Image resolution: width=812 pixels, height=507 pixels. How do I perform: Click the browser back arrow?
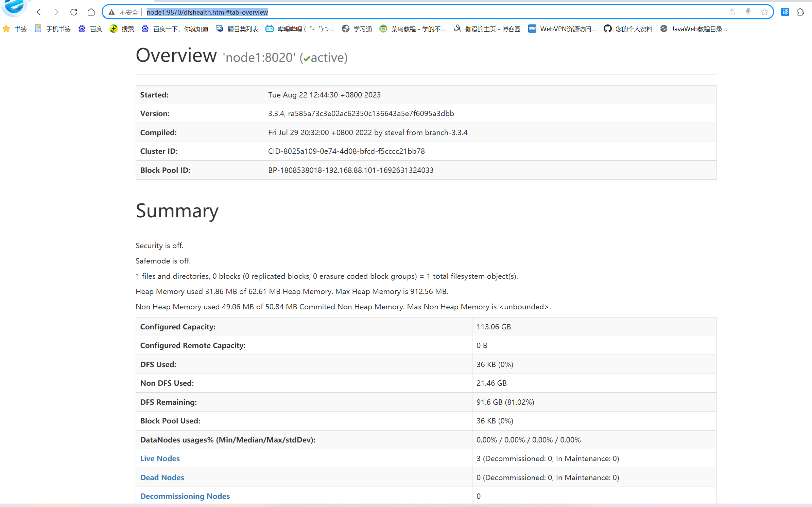[39, 12]
